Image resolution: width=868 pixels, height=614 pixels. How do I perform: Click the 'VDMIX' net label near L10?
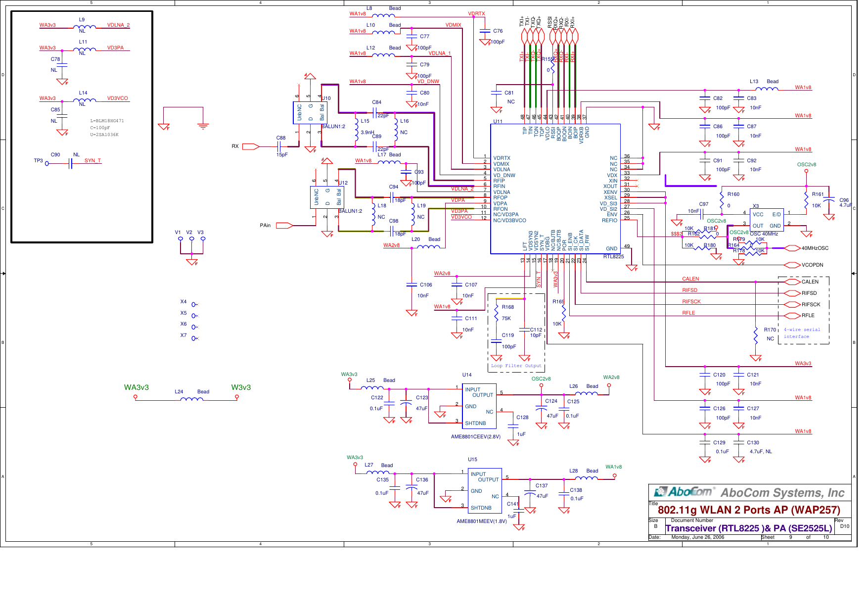[453, 25]
